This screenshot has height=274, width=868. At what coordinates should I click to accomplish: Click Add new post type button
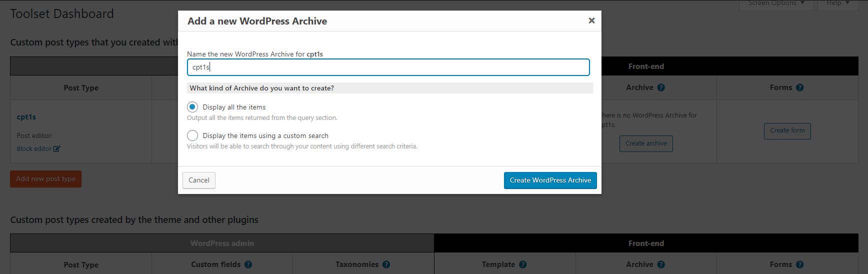(45, 179)
